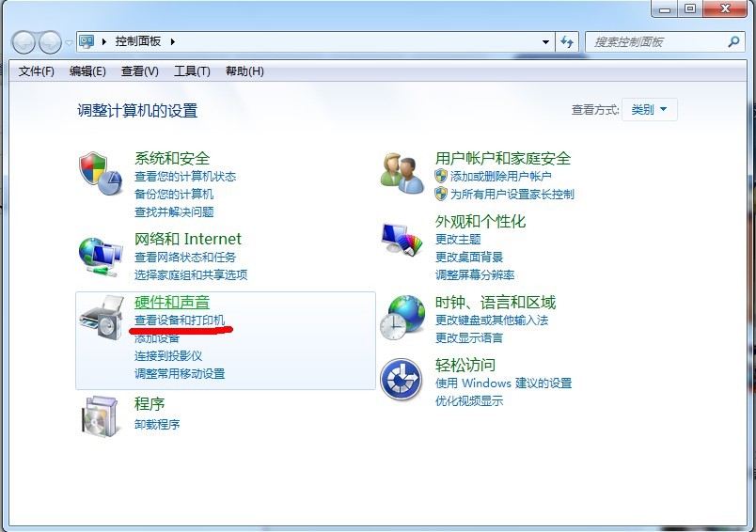This screenshot has height=532, width=756.
Task: Open the Clock, Language and Region globe icon
Action: [402, 318]
